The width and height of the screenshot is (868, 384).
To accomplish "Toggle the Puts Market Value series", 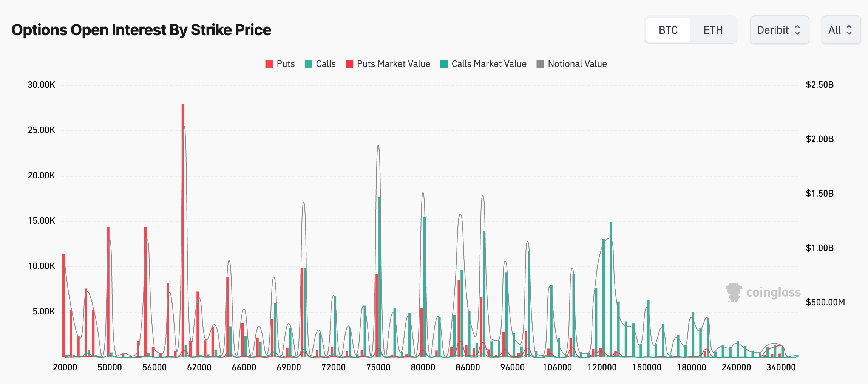I will coord(387,64).
